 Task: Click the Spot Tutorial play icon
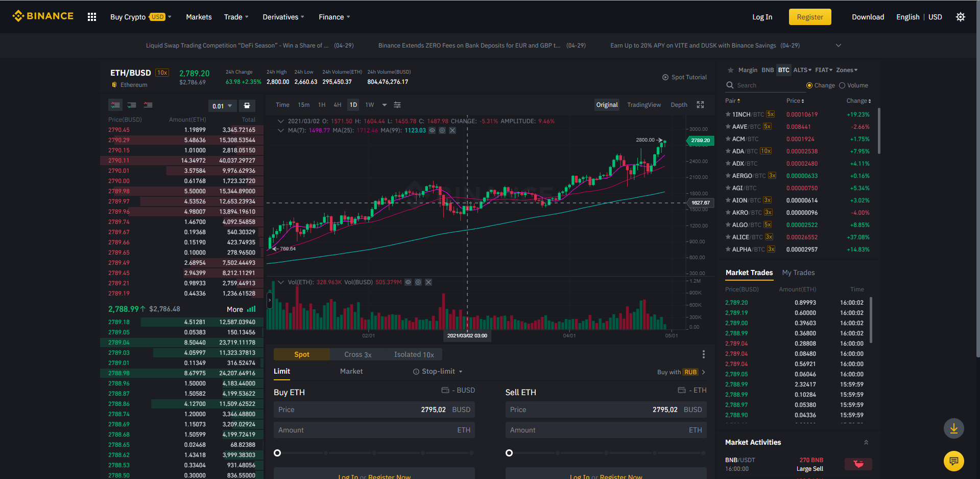(665, 77)
